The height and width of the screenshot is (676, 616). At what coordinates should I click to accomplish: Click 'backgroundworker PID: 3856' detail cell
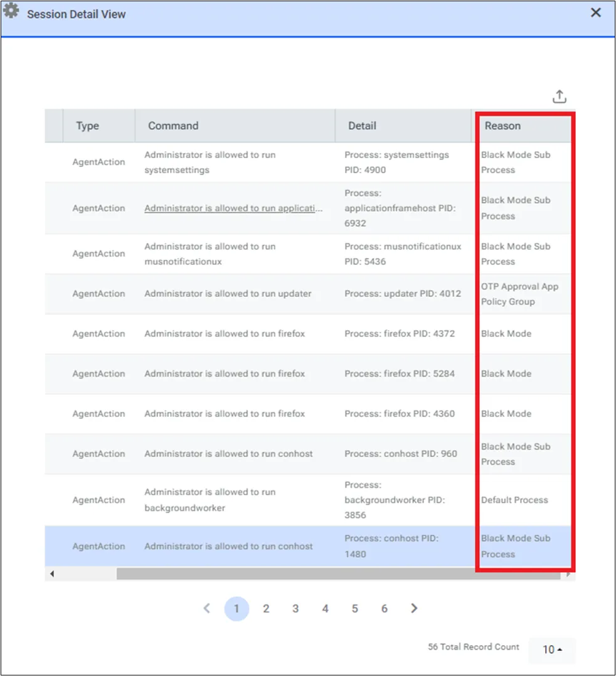[395, 500]
